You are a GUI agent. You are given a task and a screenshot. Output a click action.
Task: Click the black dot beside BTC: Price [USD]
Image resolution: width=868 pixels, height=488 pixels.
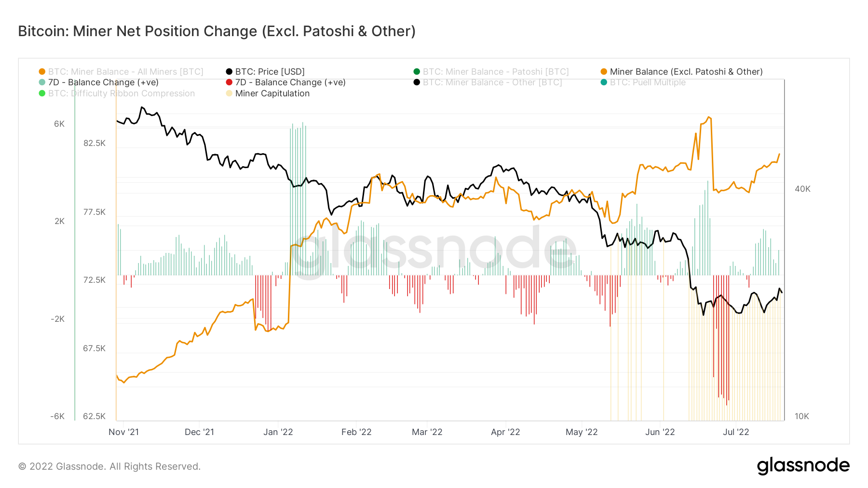(x=229, y=72)
